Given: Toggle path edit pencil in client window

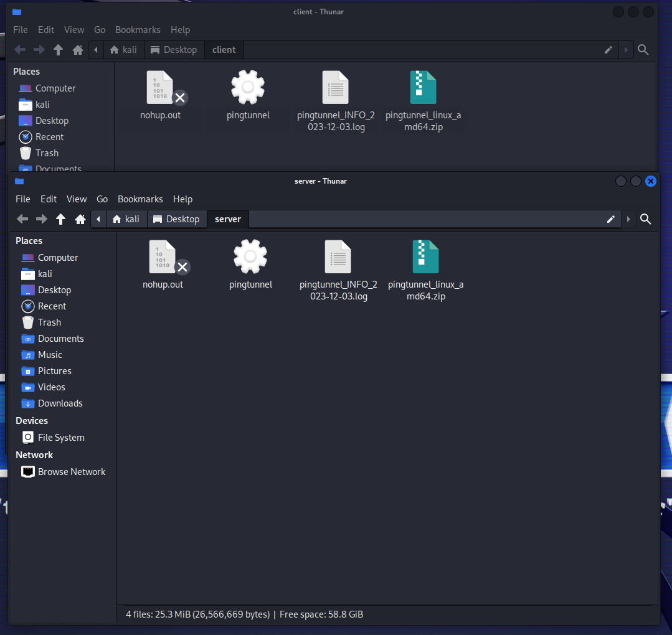Looking at the screenshot, I should coord(608,50).
